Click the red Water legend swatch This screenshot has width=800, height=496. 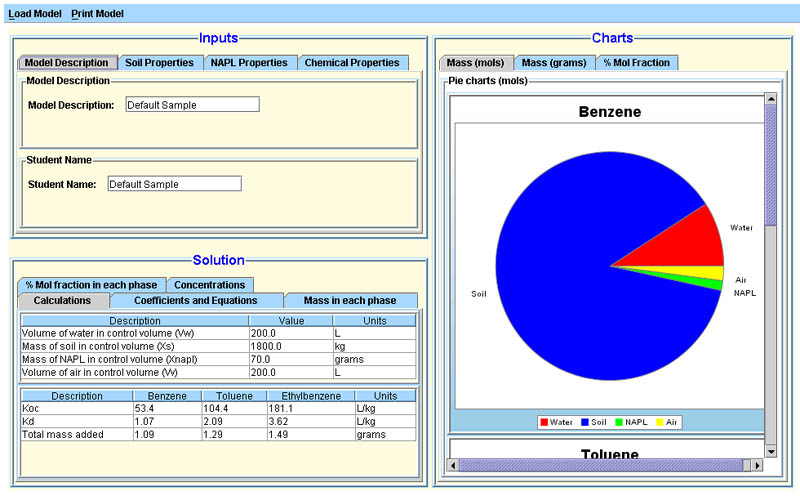point(543,423)
